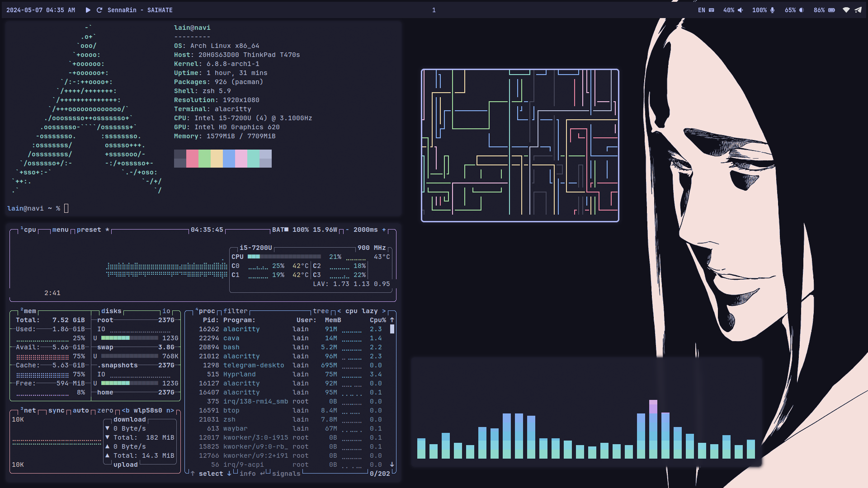The image size is (868, 488).
Task: Click the pipes animation terminal window
Action: pos(520,145)
